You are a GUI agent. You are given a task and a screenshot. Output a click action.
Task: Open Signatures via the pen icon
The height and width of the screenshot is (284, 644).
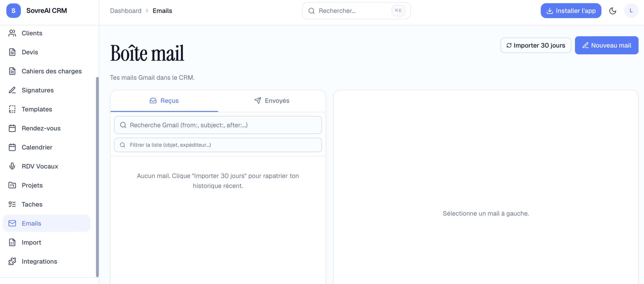12,90
